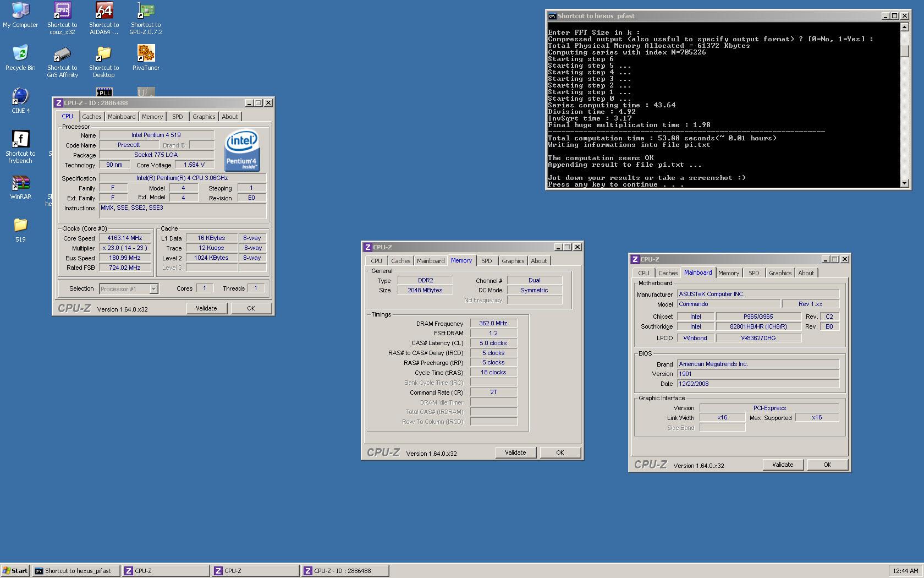The width and height of the screenshot is (924, 578).
Task: Switch to CPU tab in the Memory CPU-Z window
Action: point(376,261)
